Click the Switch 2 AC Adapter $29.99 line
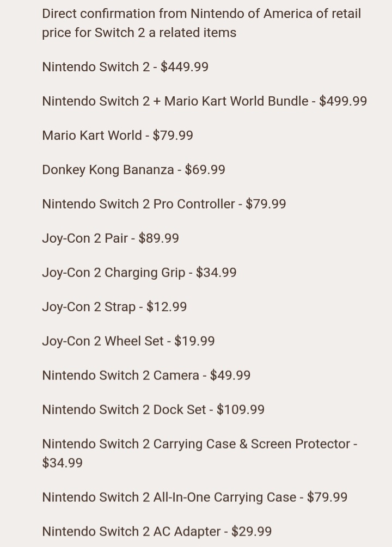The width and height of the screenshot is (392, 547). 157,531
